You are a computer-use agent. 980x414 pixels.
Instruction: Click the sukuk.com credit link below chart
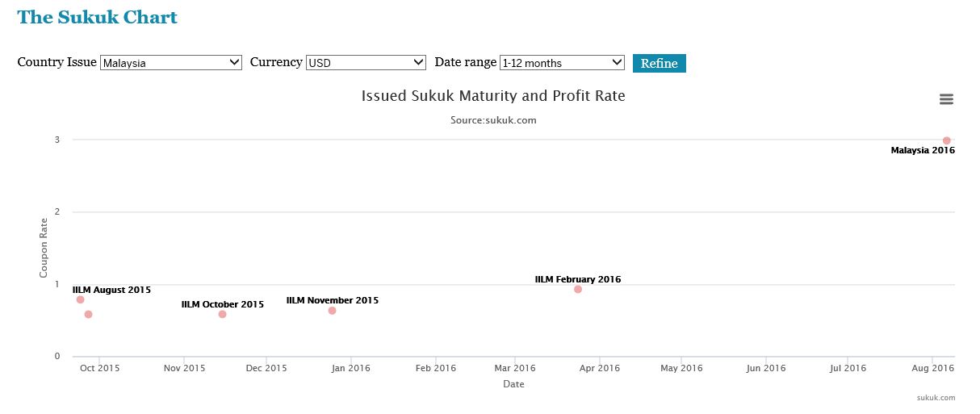[936, 397]
